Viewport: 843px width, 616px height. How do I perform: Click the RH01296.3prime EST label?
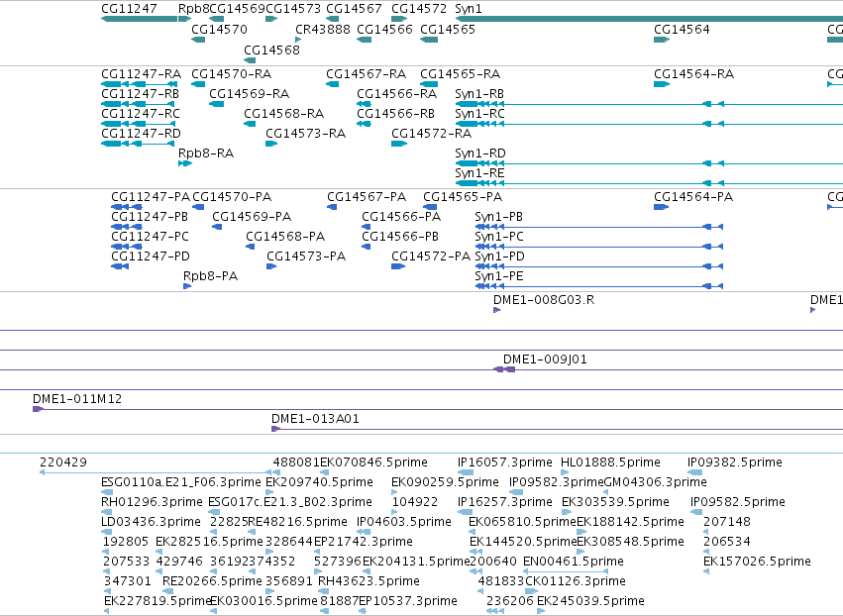pos(153,502)
